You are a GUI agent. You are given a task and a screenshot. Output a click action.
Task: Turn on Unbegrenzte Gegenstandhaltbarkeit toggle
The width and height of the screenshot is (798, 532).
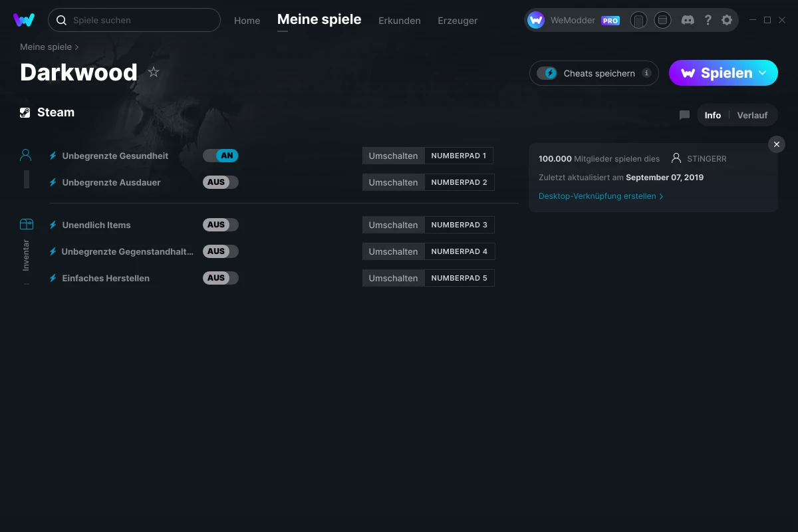click(221, 251)
